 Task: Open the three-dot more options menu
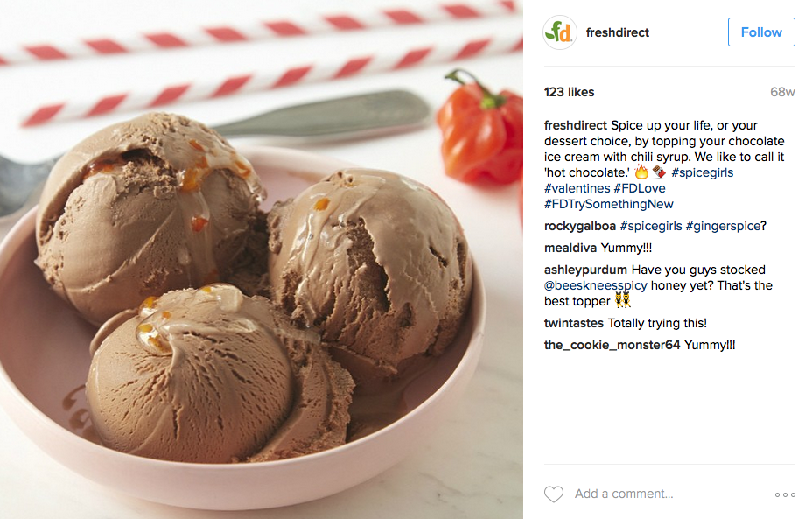(785, 494)
